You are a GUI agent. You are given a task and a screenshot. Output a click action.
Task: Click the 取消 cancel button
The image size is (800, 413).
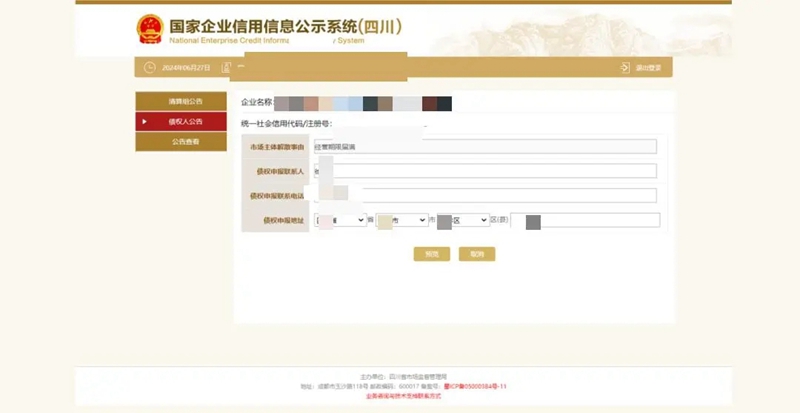pyautogui.click(x=477, y=254)
